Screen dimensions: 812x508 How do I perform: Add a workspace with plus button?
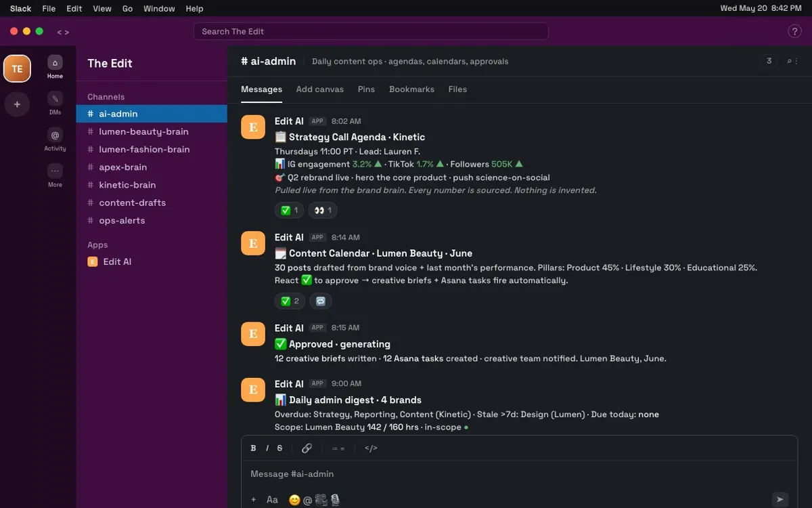17,104
